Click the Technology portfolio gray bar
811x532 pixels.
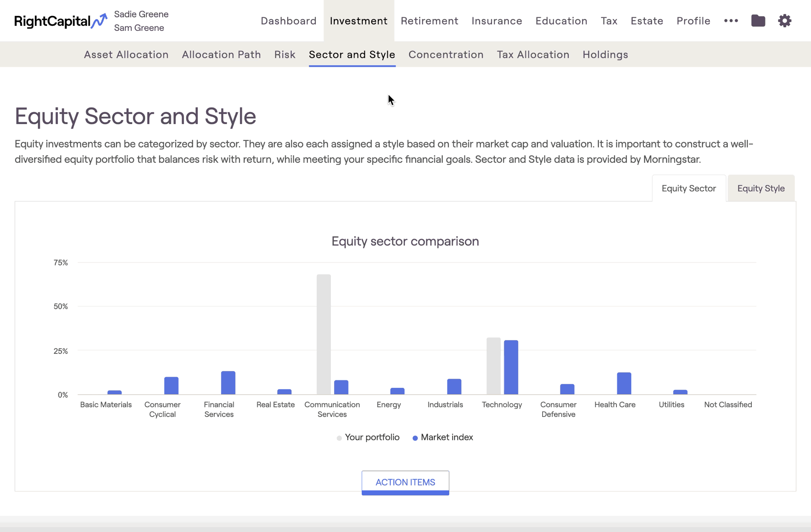tap(493, 366)
